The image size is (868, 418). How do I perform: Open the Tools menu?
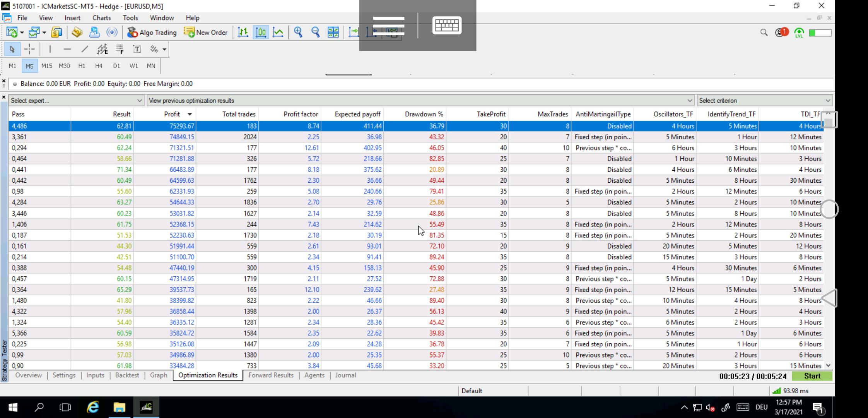pos(130,18)
